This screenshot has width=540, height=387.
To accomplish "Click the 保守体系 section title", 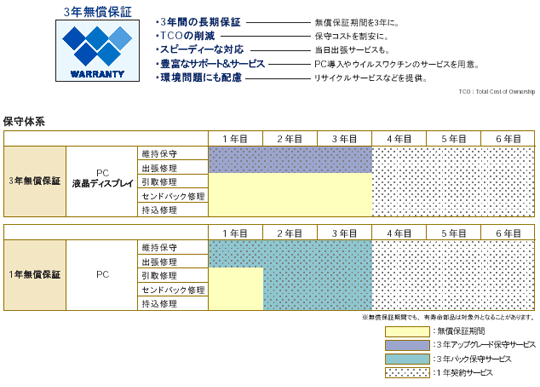I will 24,121.
